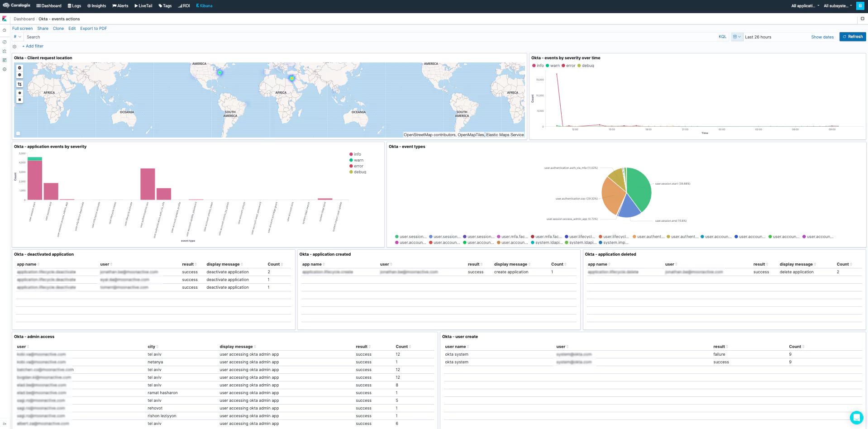Viewport: 868px width, 429px height.
Task: Open the Coralogix home logo
Action: tap(17, 5)
